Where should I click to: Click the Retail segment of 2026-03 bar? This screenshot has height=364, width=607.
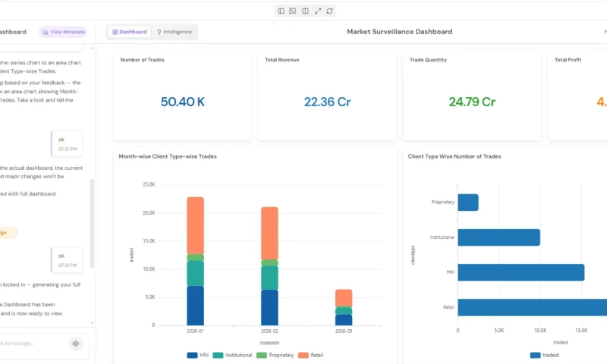tap(344, 298)
